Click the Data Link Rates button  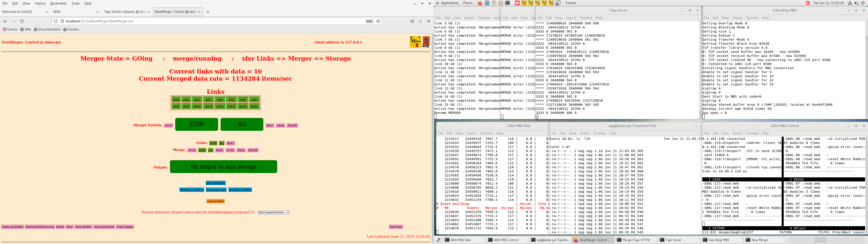tap(216, 201)
